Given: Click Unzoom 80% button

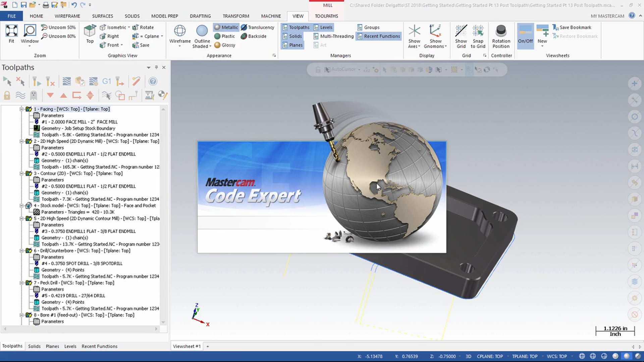Looking at the screenshot, I should click(x=58, y=36).
